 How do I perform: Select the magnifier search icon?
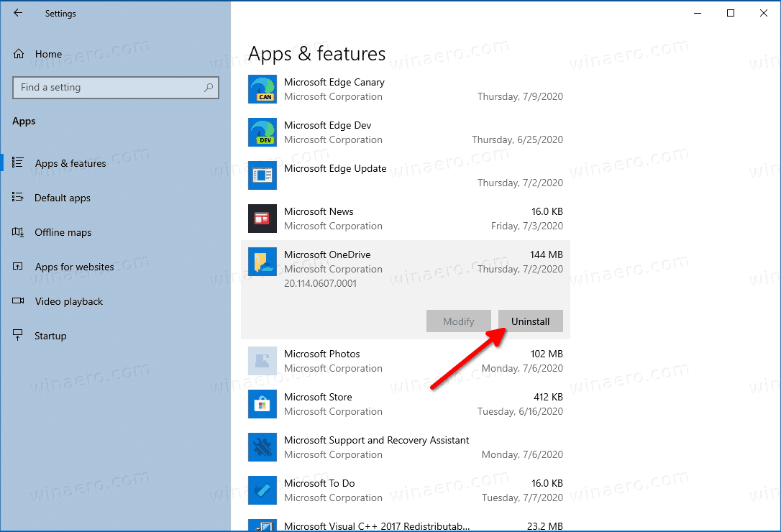[x=209, y=88]
